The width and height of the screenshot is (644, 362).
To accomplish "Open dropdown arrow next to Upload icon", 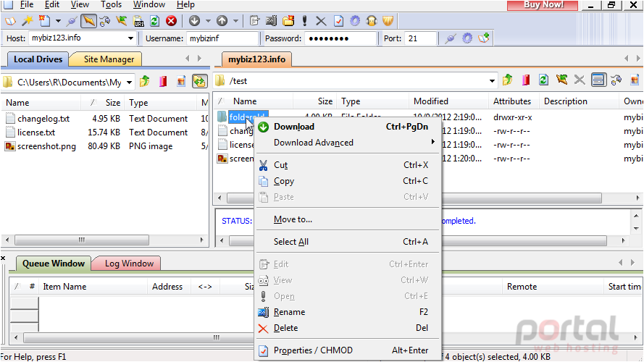I will tap(235, 20).
